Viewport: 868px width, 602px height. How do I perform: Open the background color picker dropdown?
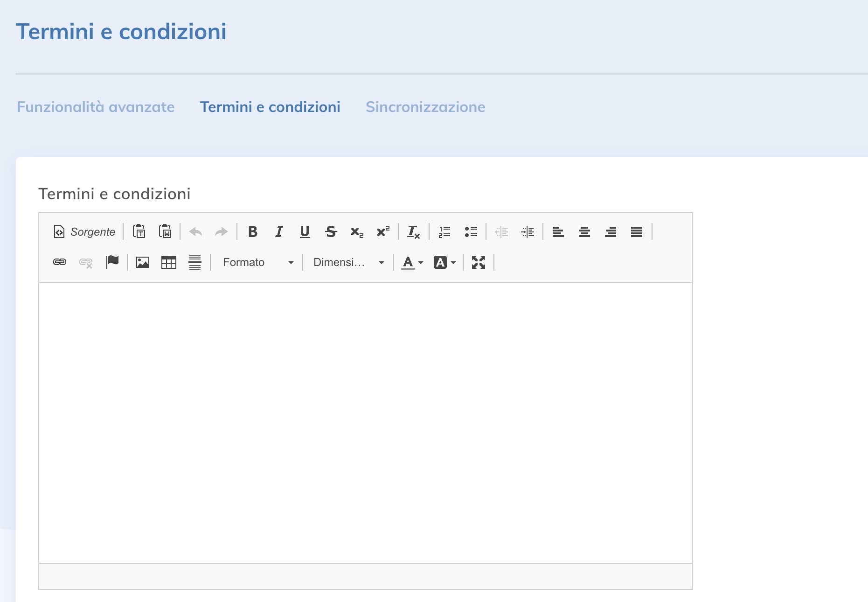[445, 262]
